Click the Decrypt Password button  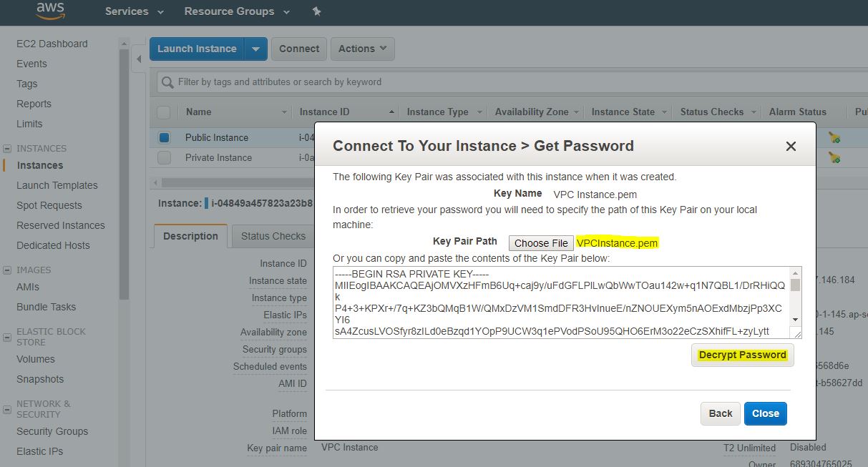[742, 355]
